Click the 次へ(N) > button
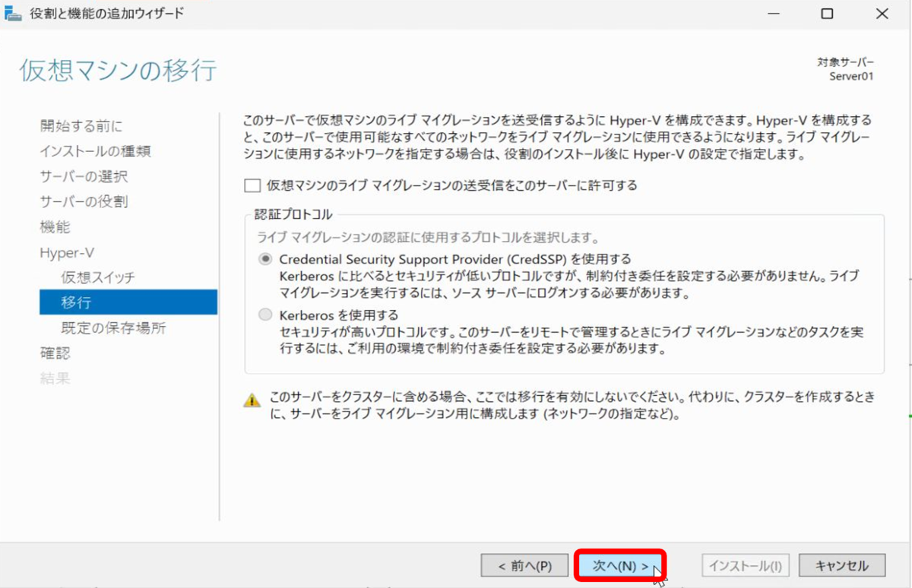The image size is (912, 588). coord(620,566)
